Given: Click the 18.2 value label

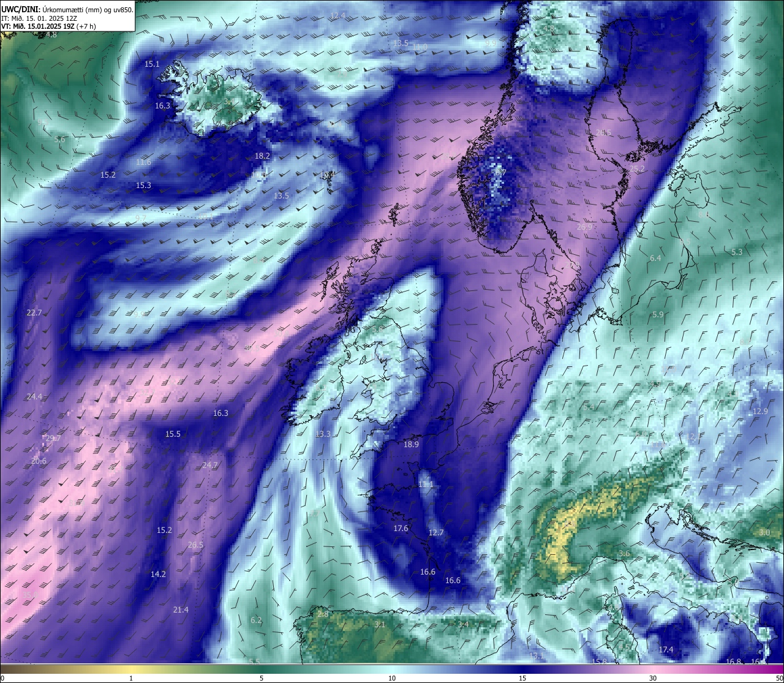Looking at the screenshot, I should click(262, 156).
